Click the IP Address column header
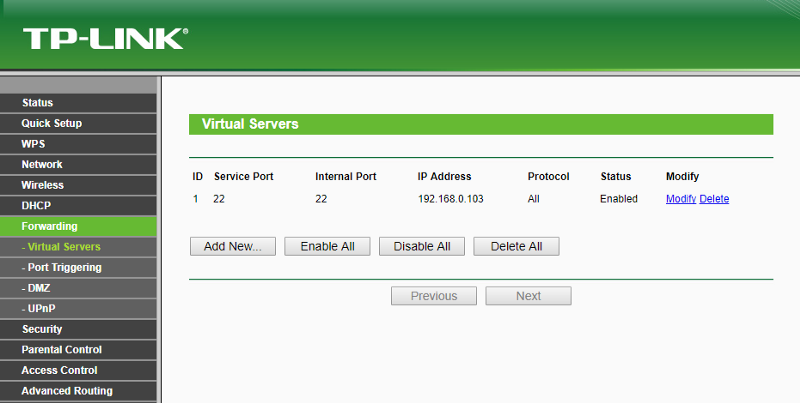800x403 pixels. [x=444, y=177]
